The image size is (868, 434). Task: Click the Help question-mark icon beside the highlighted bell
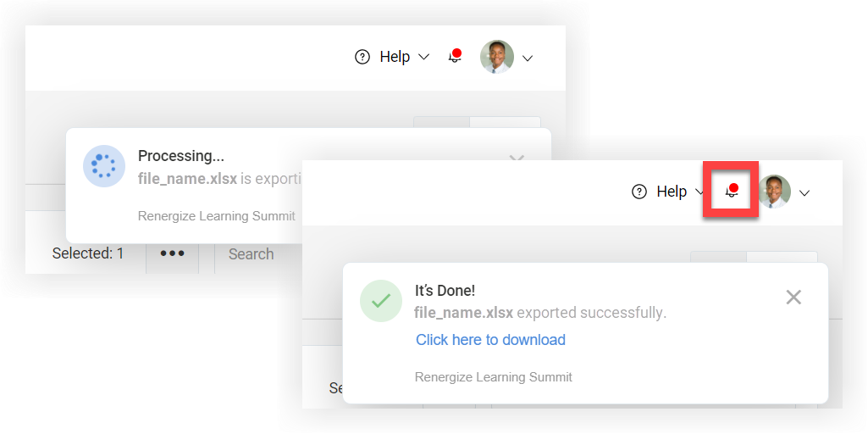(639, 192)
